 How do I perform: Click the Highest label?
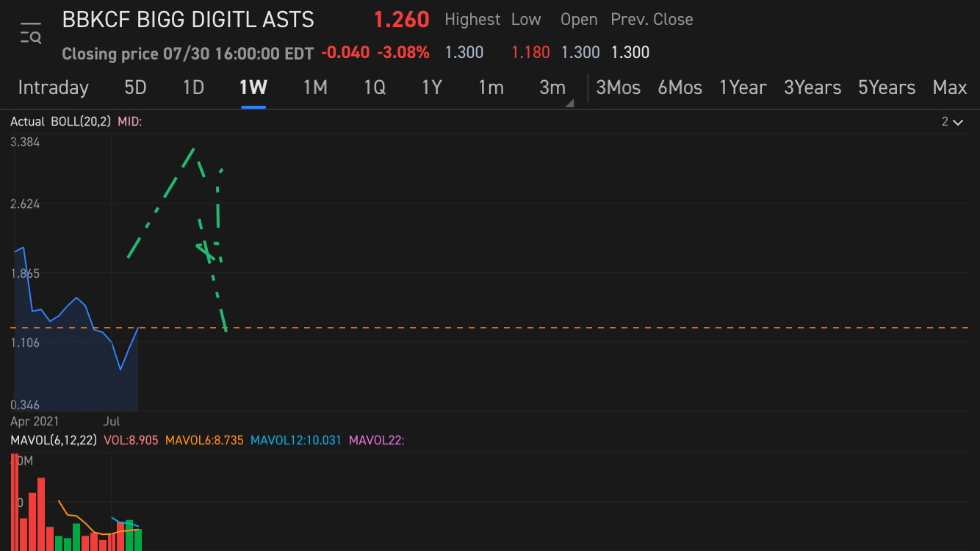[x=472, y=20]
